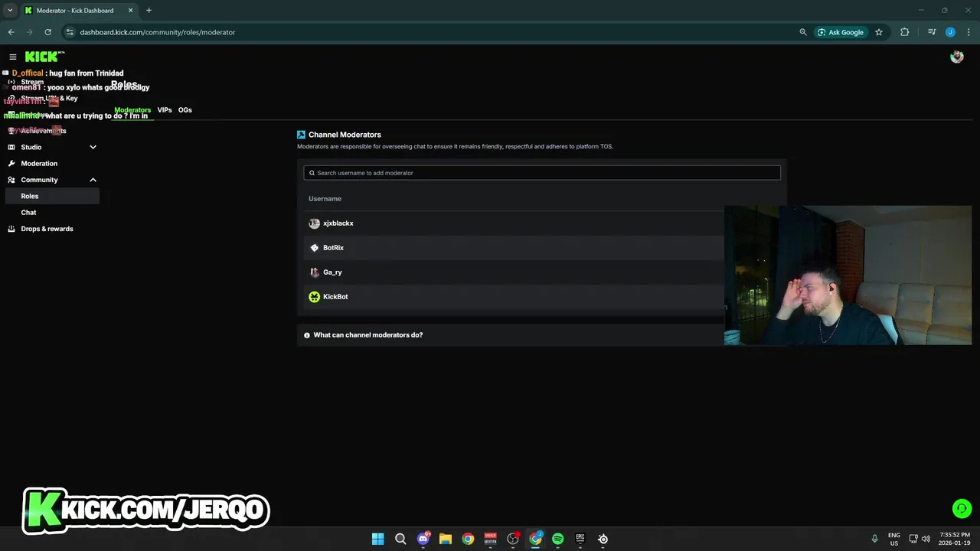Click the browser address bar URL
The width and height of the screenshot is (980, 551).
pos(158,32)
